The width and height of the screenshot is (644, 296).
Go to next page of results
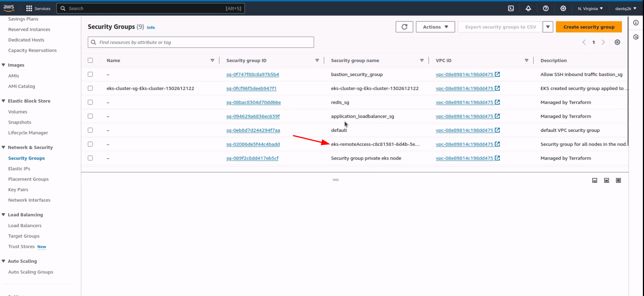tap(603, 42)
